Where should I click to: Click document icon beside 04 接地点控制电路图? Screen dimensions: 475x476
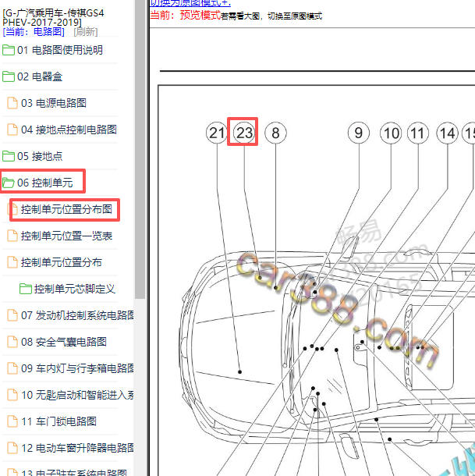click(12, 130)
